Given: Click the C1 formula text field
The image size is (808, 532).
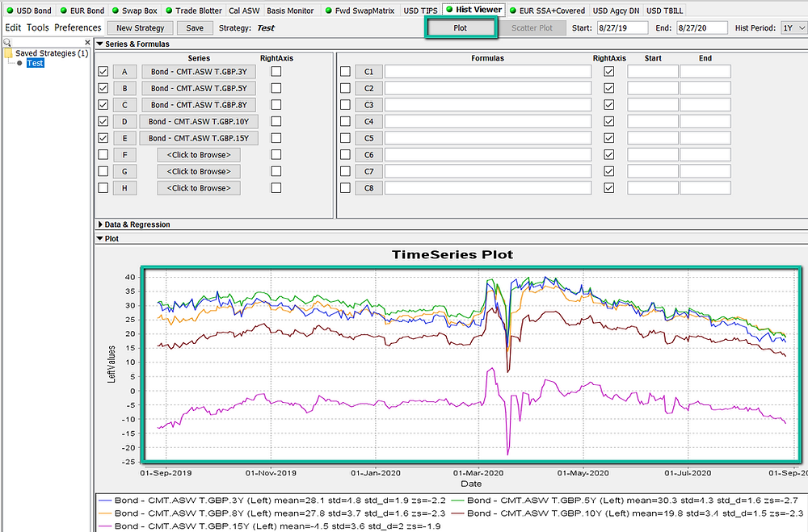Looking at the screenshot, I should tap(488, 72).
